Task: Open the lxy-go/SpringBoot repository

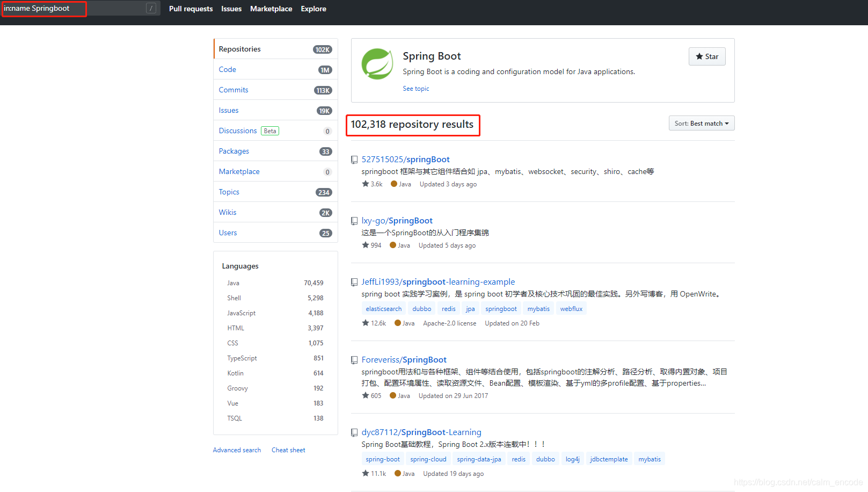Action: click(397, 221)
